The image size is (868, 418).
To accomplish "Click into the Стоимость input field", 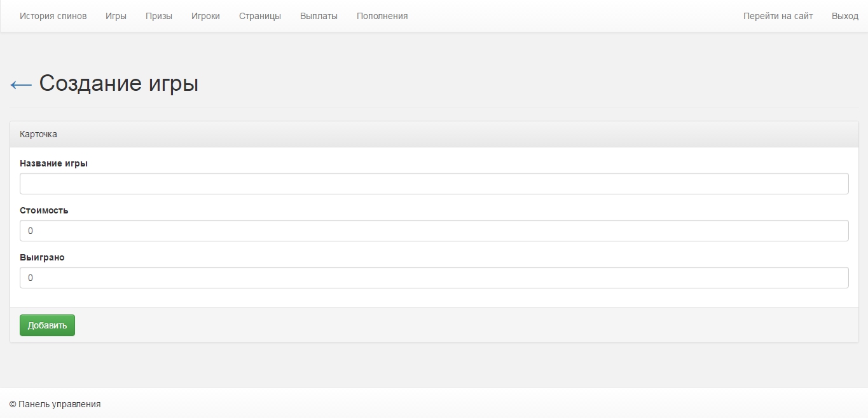I will point(434,231).
